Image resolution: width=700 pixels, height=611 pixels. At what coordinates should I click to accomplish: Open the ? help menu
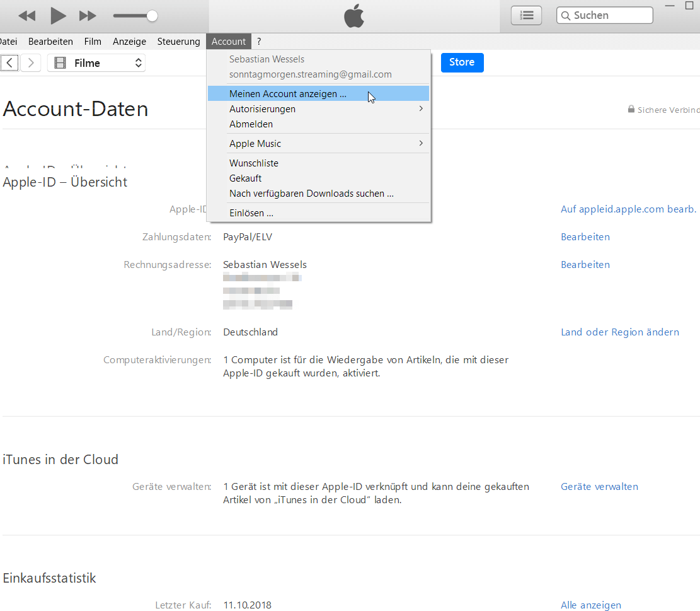pyautogui.click(x=259, y=42)
